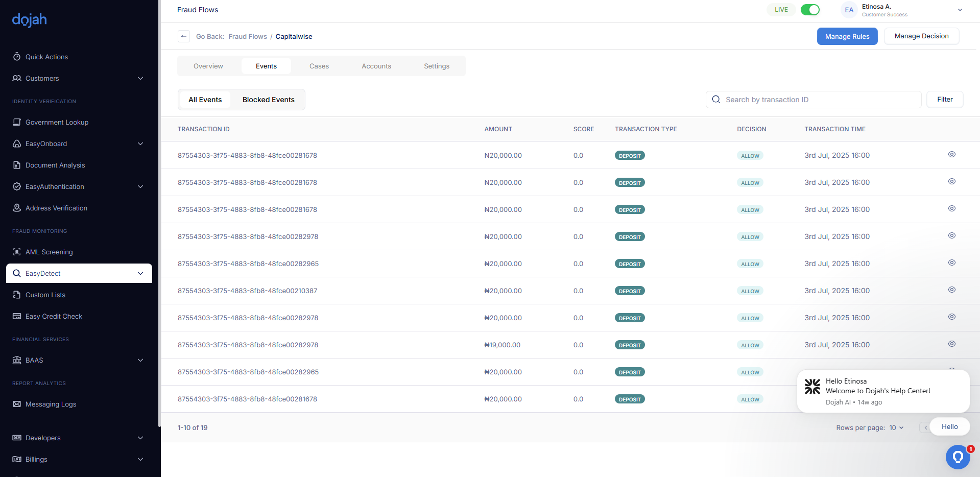Toggle the LIVE environment switch

click(x=810, y=10)
